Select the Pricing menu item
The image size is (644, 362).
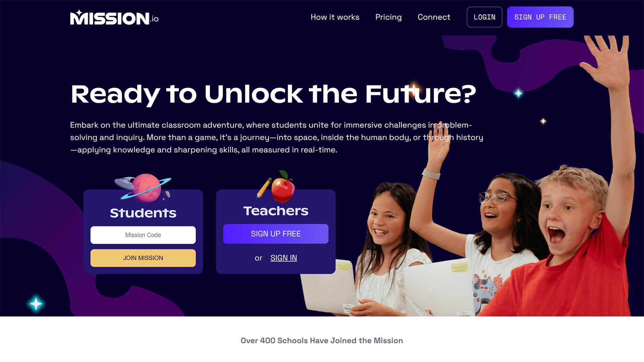click(388, 17)
